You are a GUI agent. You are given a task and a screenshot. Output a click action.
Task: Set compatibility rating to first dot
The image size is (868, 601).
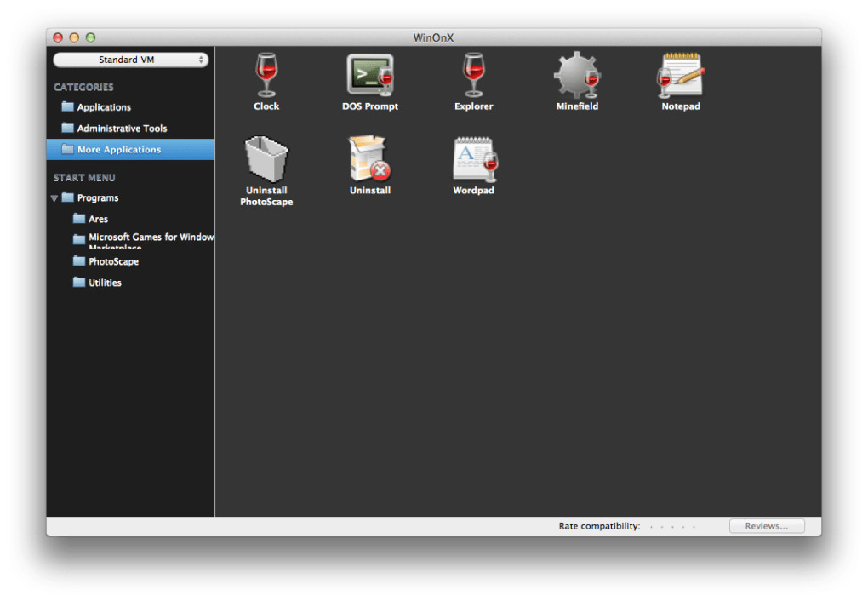[652, 527]
